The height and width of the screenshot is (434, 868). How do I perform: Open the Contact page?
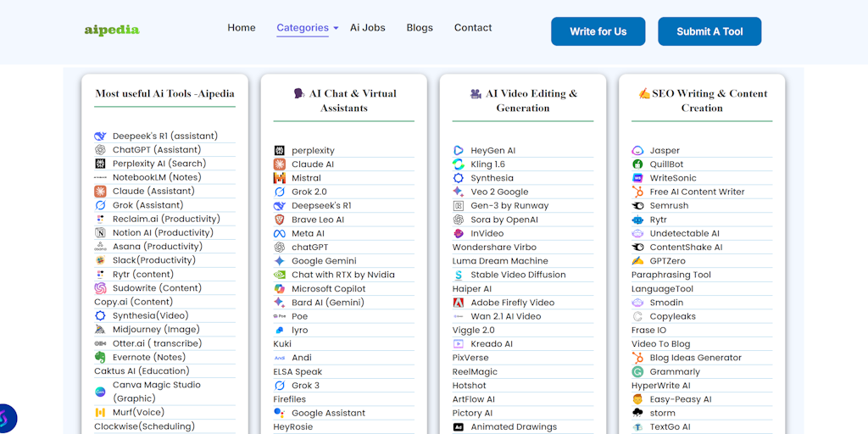(473, 28)
